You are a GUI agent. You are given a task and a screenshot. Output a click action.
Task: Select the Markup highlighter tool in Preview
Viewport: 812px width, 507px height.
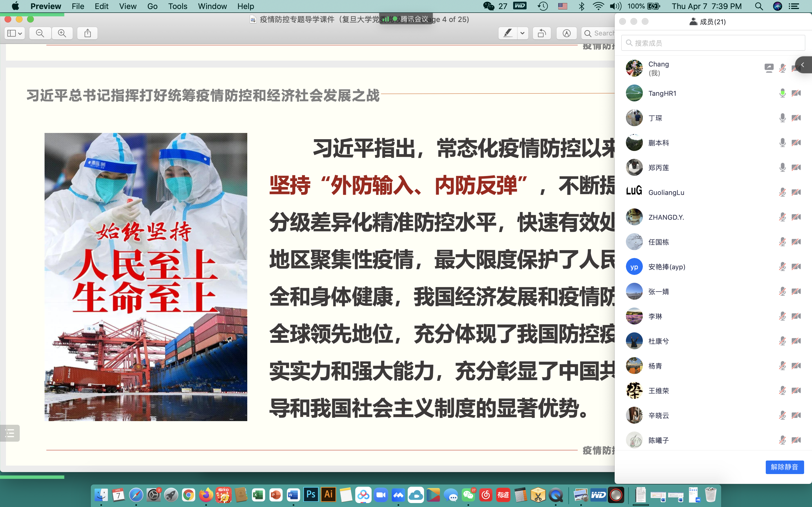pyautogui.click(x=507, y=33)
